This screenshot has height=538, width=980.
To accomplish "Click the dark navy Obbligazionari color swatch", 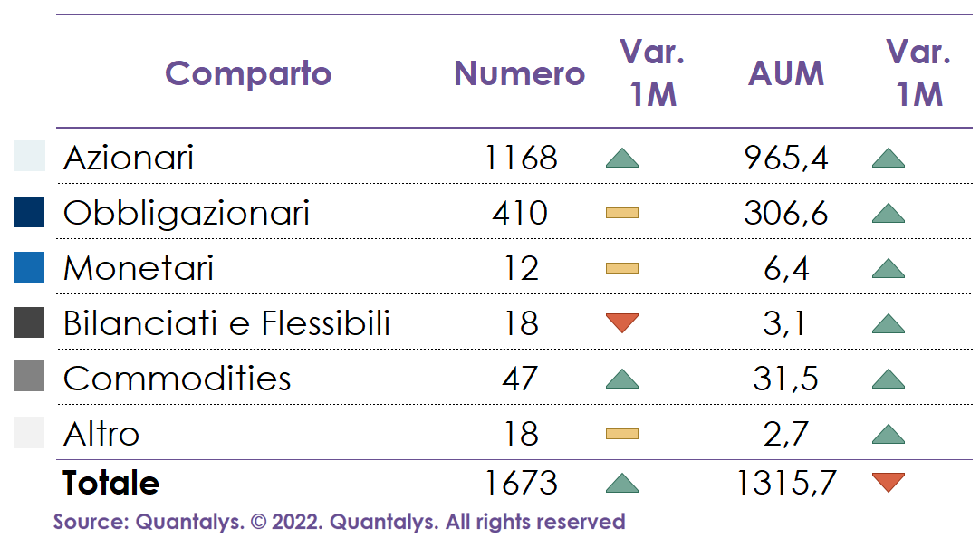I will [x=29, y=212].
